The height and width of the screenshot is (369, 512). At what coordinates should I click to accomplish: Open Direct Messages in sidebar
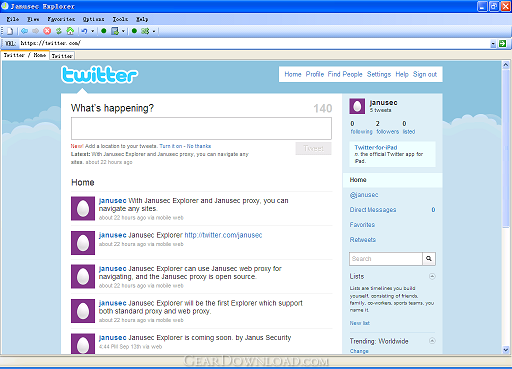tap(373, 210)
